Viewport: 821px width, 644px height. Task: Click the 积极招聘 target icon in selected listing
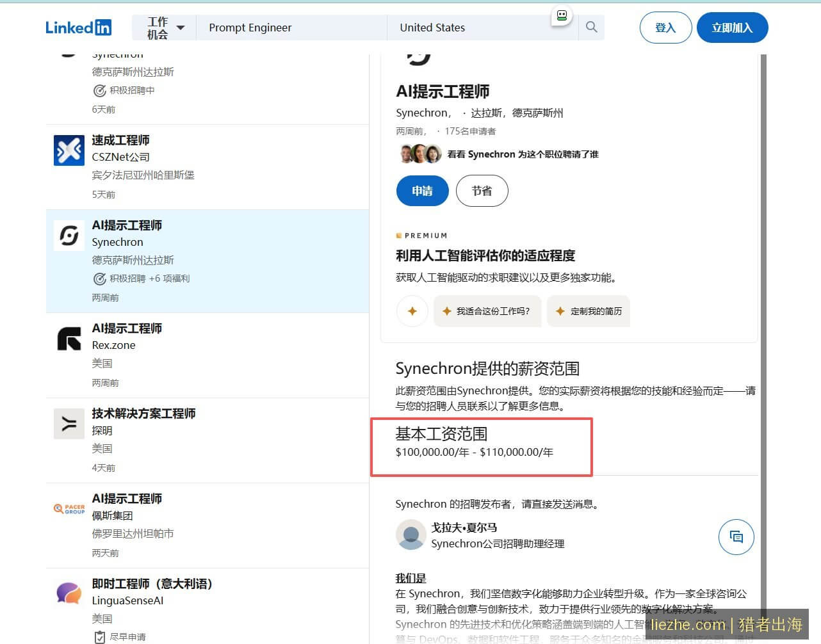pyautogui.click(x=99, y=278)
